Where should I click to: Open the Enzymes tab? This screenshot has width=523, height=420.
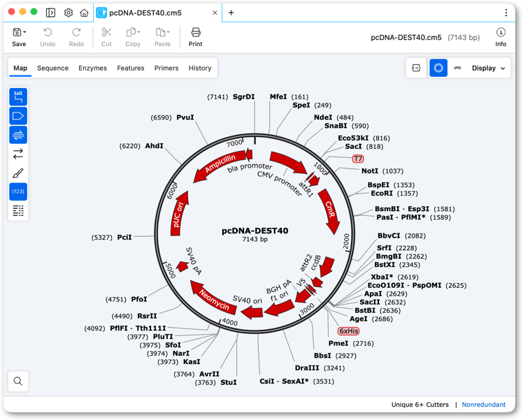[x=93, y=68]
